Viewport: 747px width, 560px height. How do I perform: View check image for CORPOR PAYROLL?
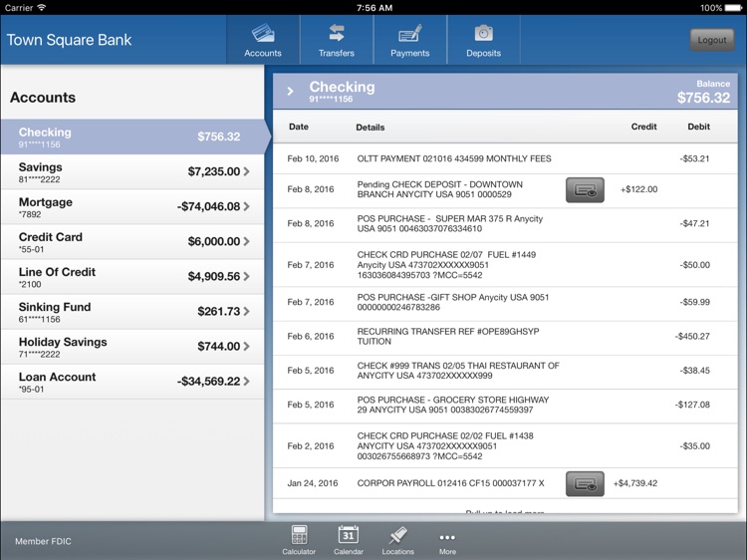click(585, 483)
